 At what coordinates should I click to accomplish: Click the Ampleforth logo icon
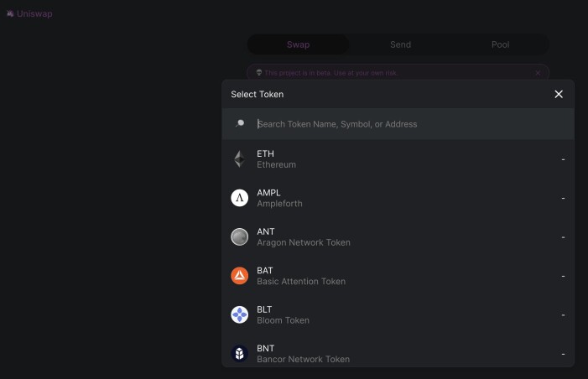(240, 198)
